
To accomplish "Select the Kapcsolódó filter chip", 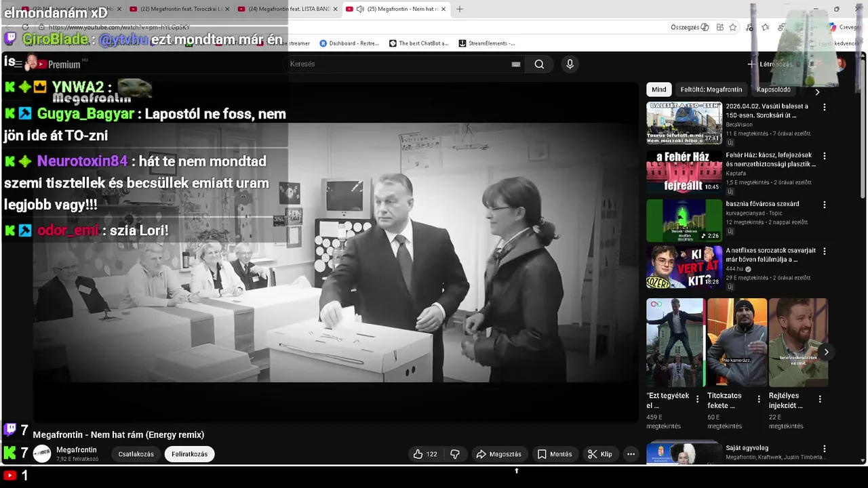I will pos(774,89).
